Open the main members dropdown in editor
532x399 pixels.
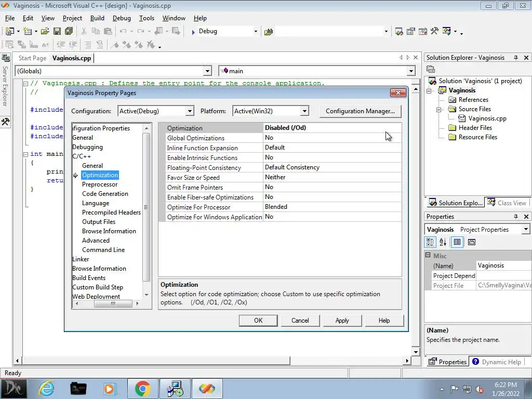coord(411,71)
